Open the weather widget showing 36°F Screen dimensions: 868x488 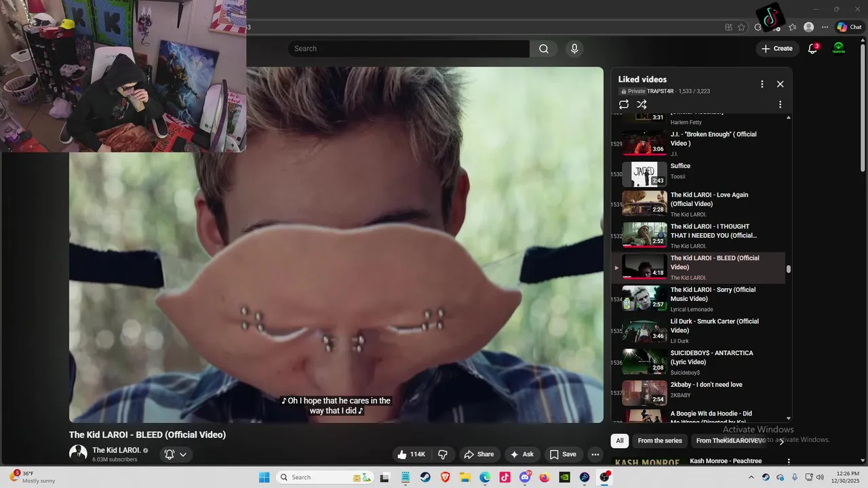[x=33, y=477]
